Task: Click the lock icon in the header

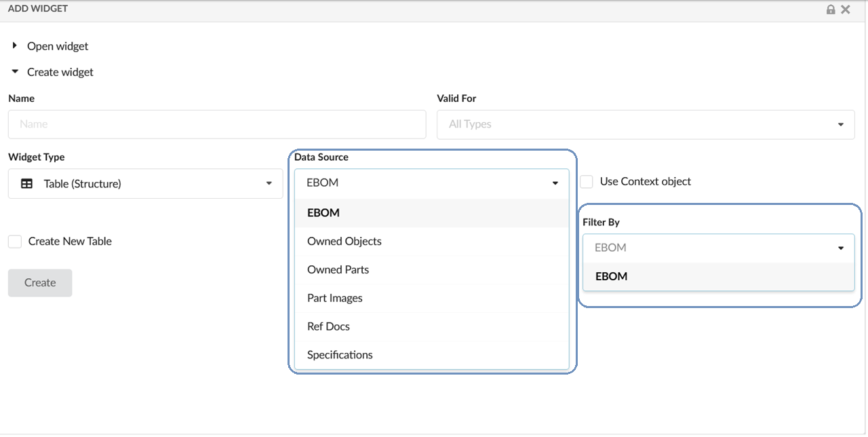Action: click(831, 9)
